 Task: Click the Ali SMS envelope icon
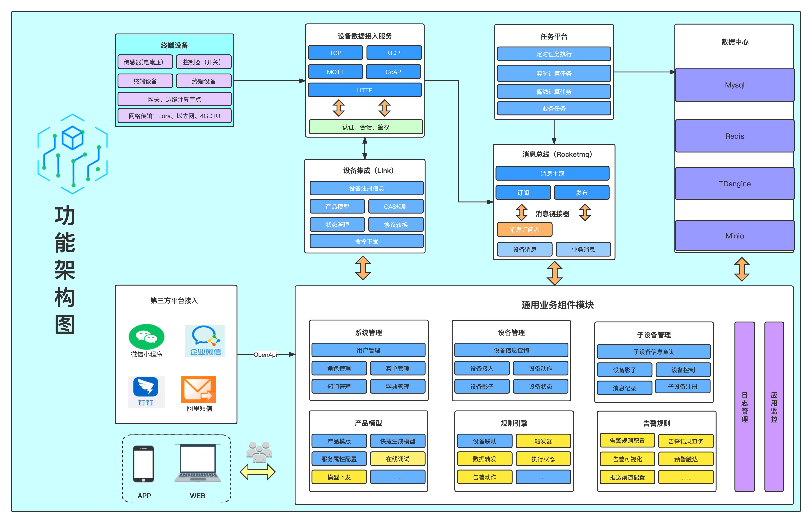[x=198, y=389]
